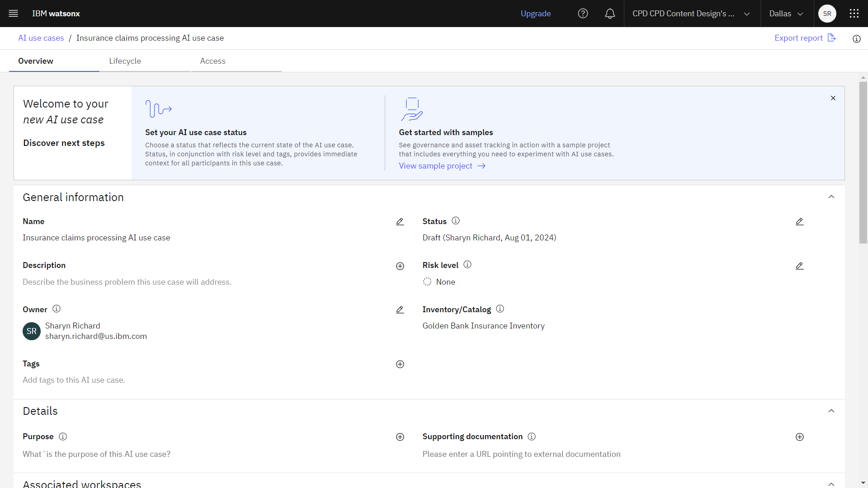Image resolution: width=868 pixels, height=488 pixels.
Task: Show info tooltip for Inventory/Catalog
Action: 500,309
